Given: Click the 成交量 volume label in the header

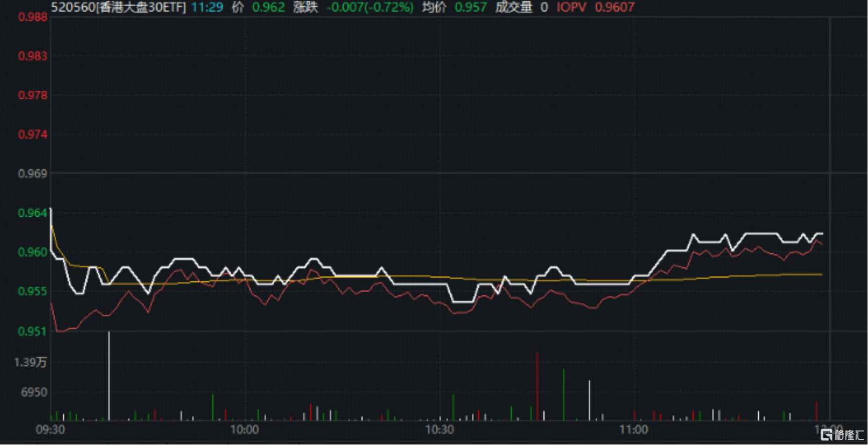Looking at the screenshot, I should [513, 8].
